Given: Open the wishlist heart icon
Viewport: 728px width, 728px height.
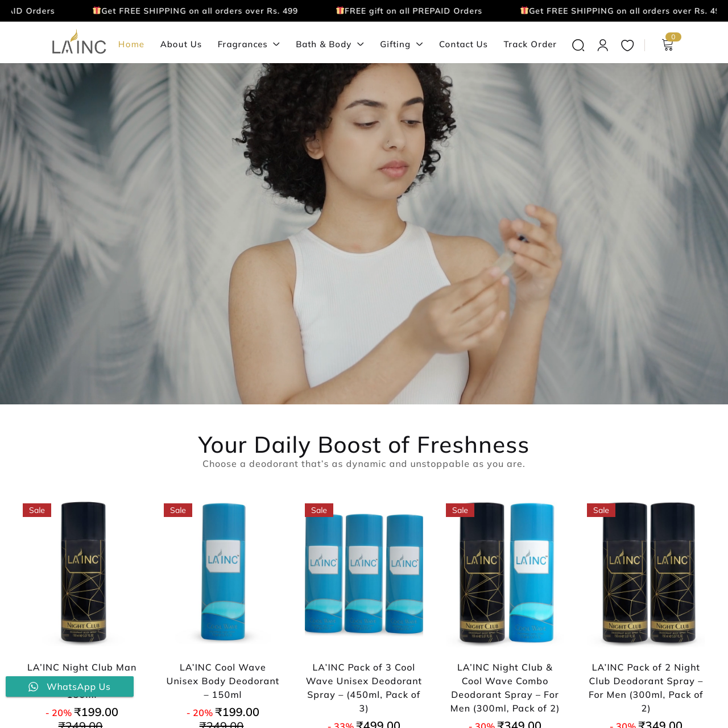Looking at the screenshot, I should pos(627,45).
